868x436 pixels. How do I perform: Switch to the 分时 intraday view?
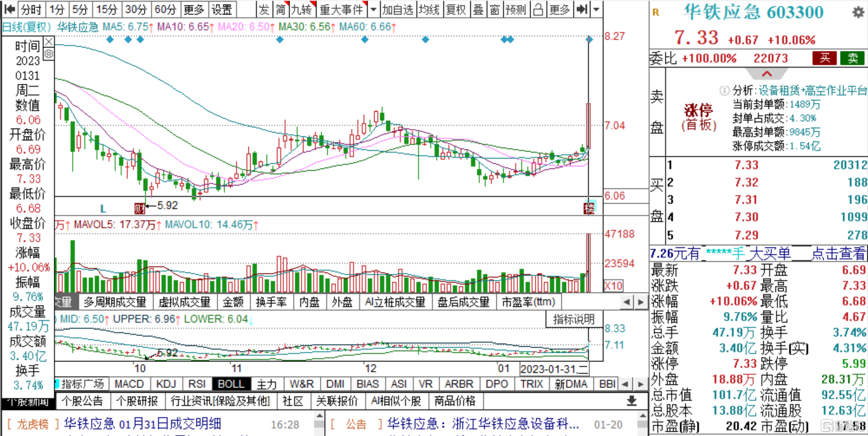point(32,9)
